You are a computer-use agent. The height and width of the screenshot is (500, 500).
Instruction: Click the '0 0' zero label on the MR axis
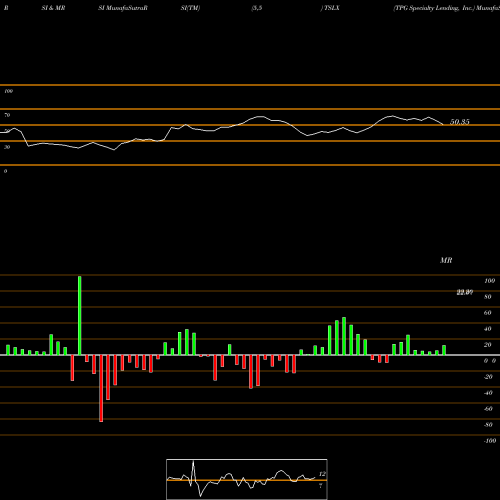point(490,361)
